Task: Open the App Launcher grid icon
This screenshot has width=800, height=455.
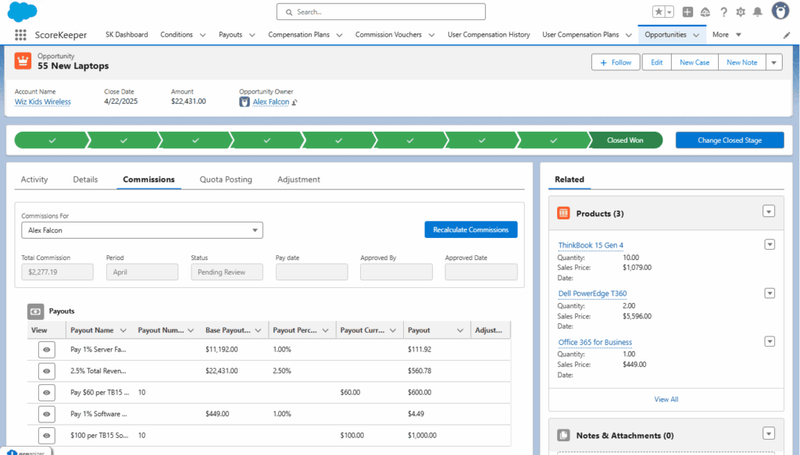Action: 20,35
